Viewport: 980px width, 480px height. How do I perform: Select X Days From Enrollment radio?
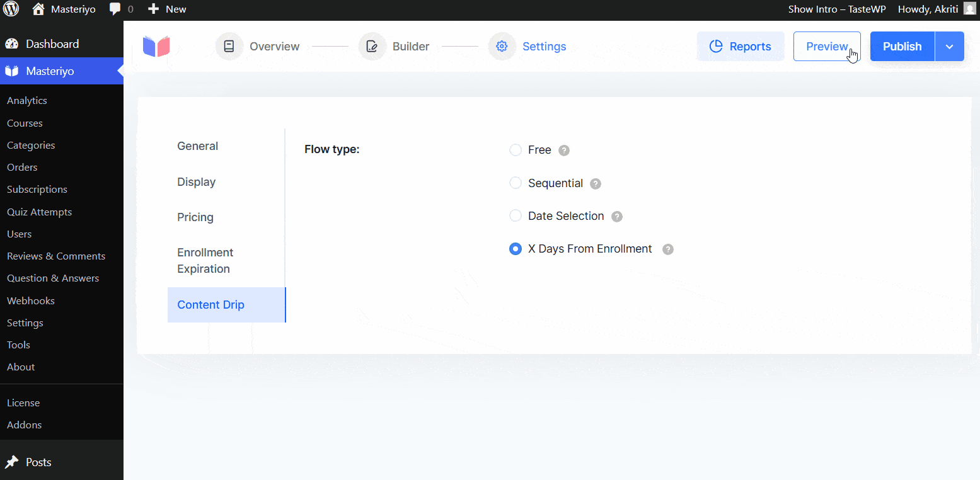[516, 249]
